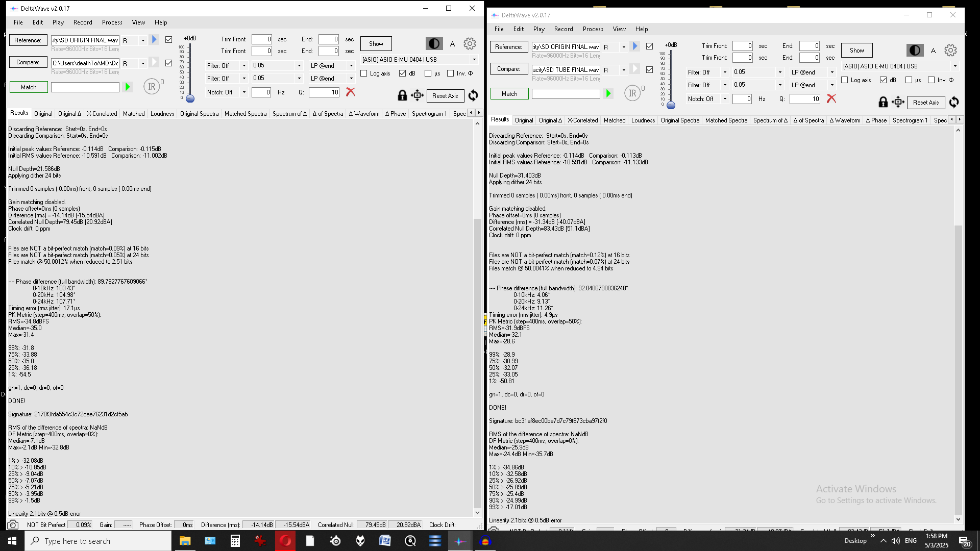Click red X clear notch icon in left window

click(x=351, y=92)
